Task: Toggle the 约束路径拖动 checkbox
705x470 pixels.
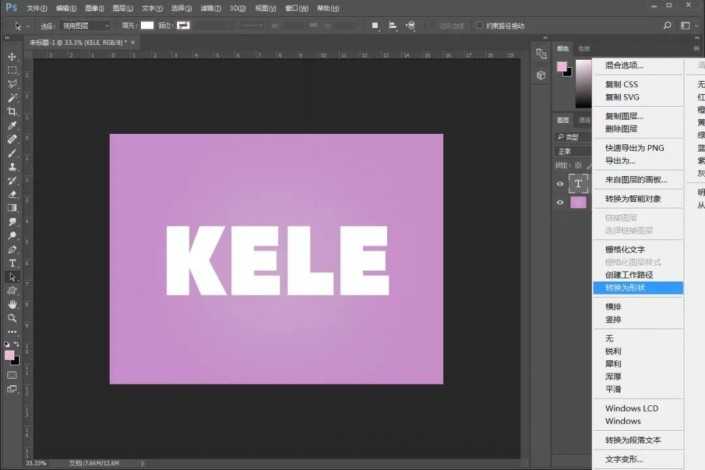Action: pyautogui.click(x=480, y=25)
